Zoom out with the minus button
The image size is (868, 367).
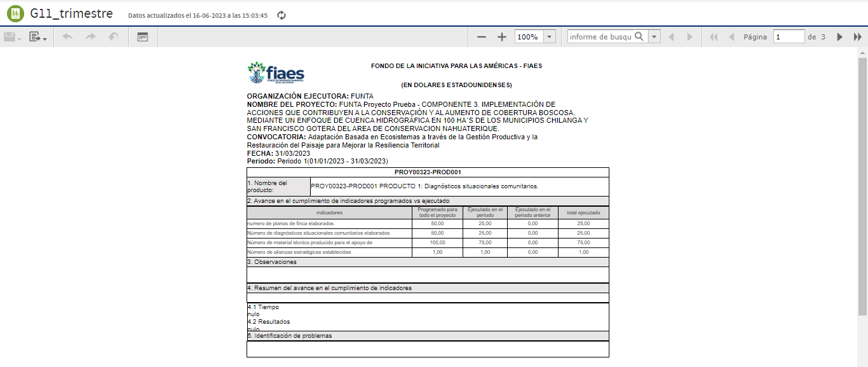[x=482, y=38]
